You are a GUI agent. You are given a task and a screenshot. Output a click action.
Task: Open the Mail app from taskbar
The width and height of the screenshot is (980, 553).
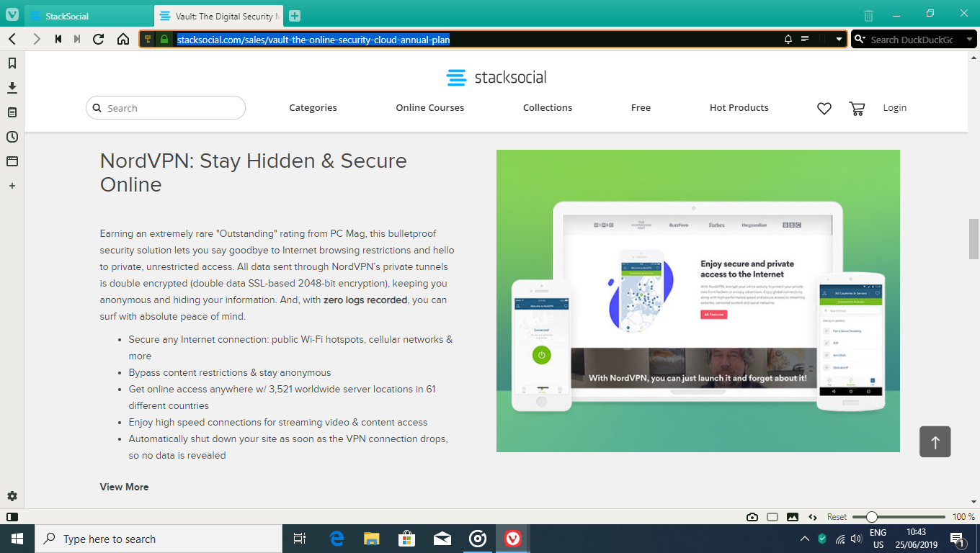pyautogui.click(x=442, y=539)
